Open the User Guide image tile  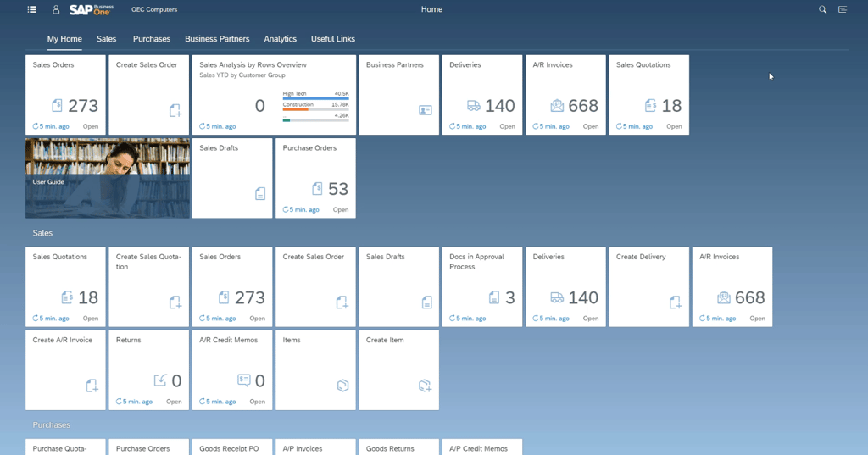pos(108,178)
